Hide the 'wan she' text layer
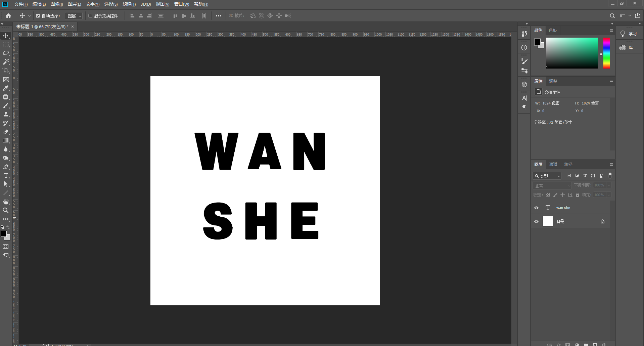 pos(536,208)
